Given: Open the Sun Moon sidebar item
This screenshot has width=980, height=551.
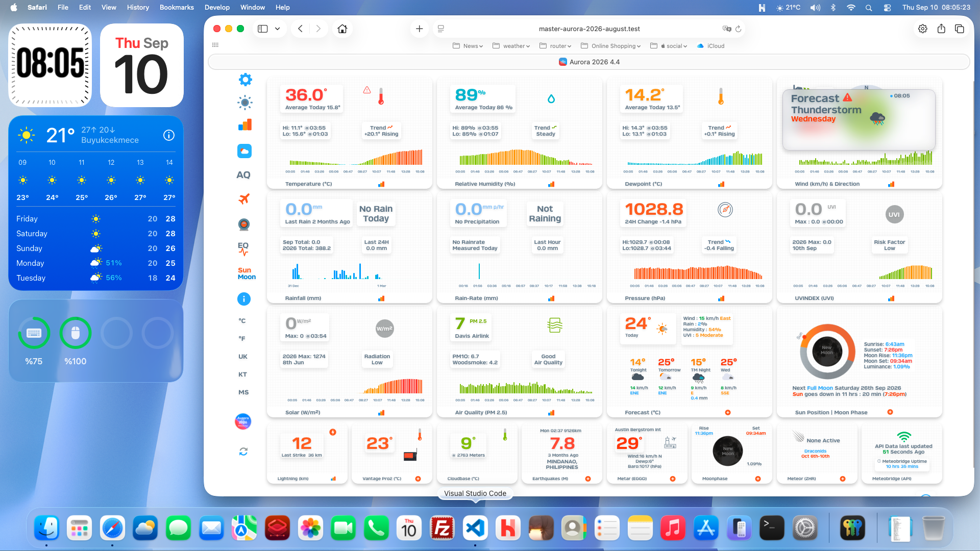Looking at the screenshot, I should tap(247, 273).
